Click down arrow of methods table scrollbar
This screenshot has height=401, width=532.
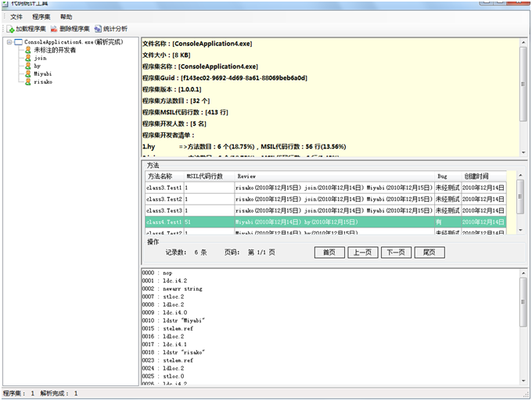click(520, 230)
